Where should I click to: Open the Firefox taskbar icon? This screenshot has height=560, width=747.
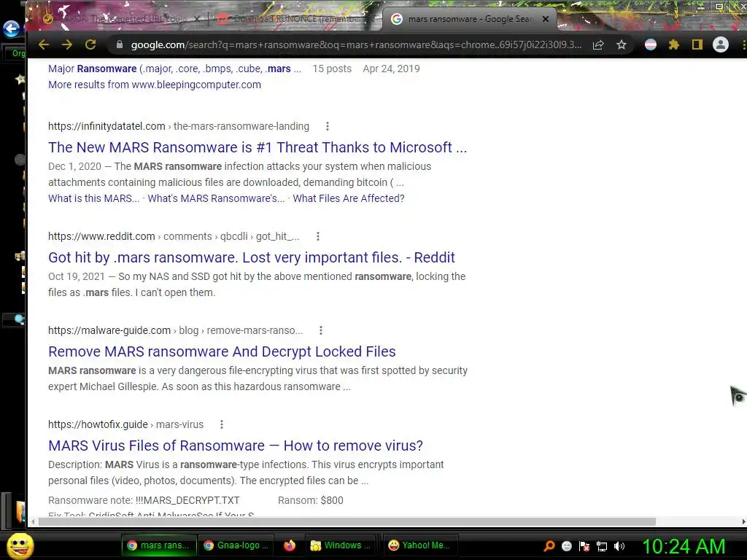pos(289,545)
